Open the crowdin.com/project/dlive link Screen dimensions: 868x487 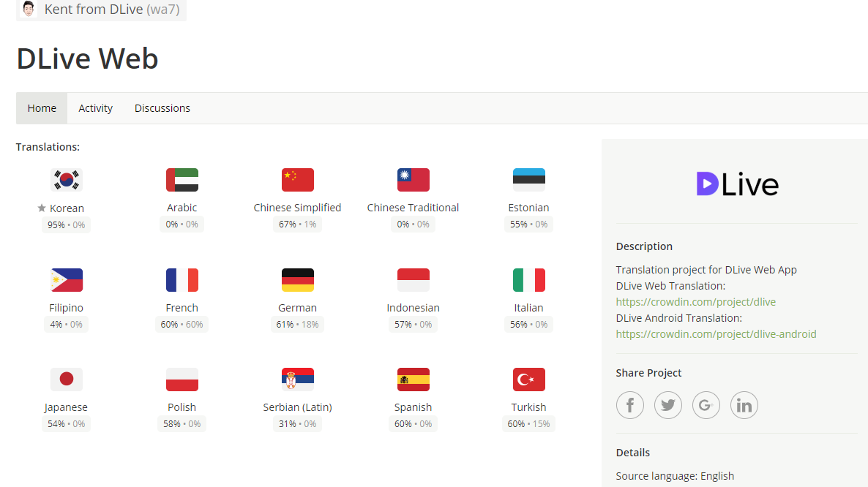tap(696, 302)
